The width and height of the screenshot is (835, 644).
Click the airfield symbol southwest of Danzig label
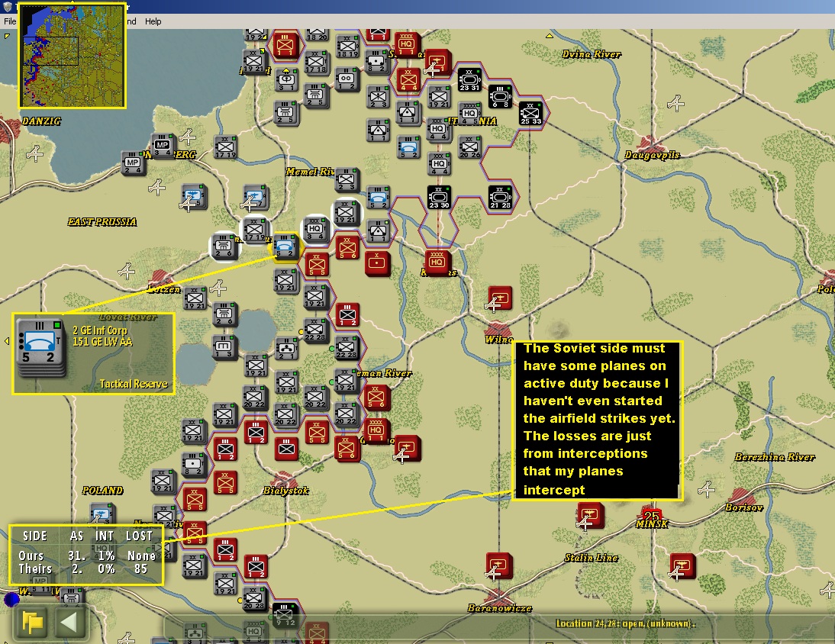tap(35, 153)
